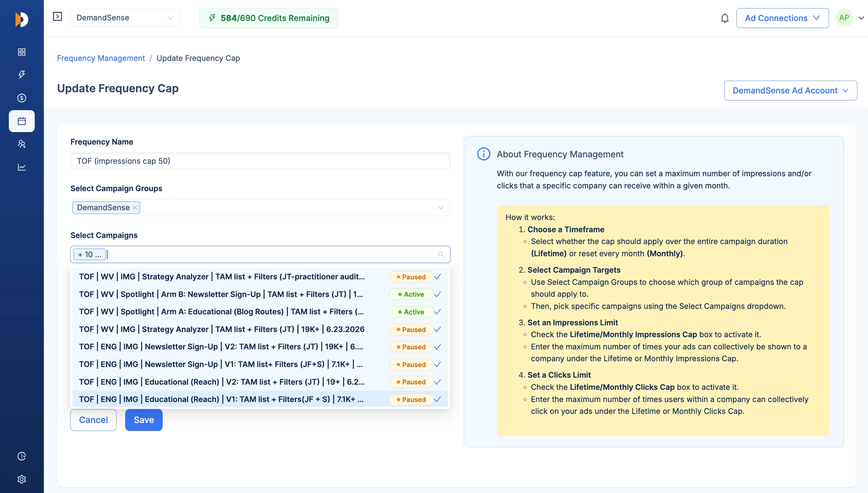Click the Frequency Name input field

click(260, 161)
